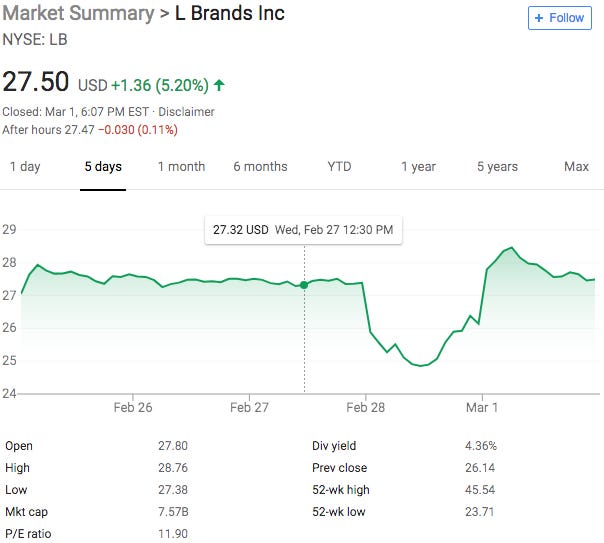Click the green data point marker on chart
Image resolution: width=604 pixels, height=543 pixels.
[304, 285]
